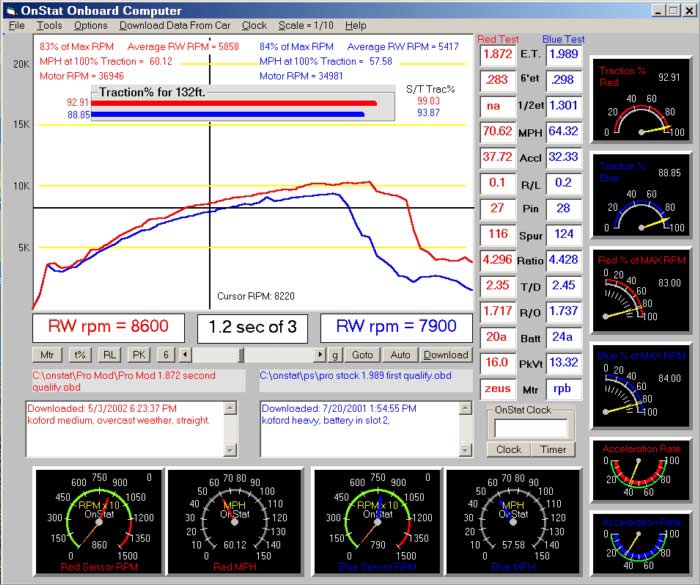The width and height of the screenshot is (700, 585).
Task: Click the time scrollbar thumb
Action: 241,355
